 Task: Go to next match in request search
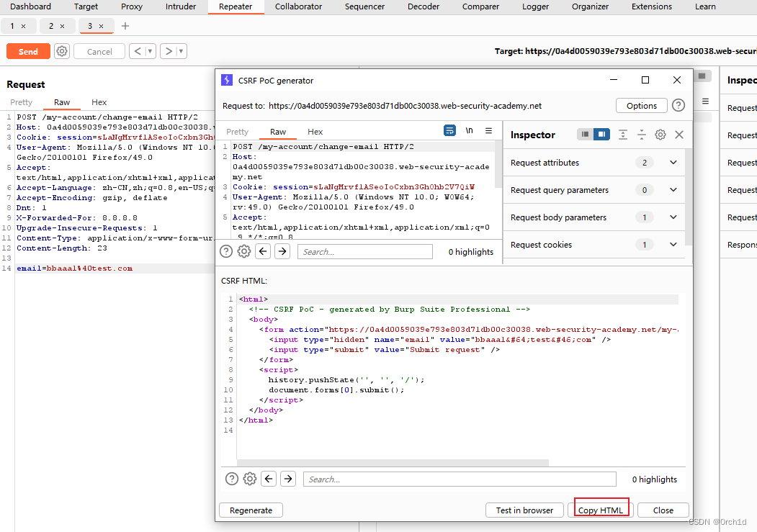coord(282,251)
